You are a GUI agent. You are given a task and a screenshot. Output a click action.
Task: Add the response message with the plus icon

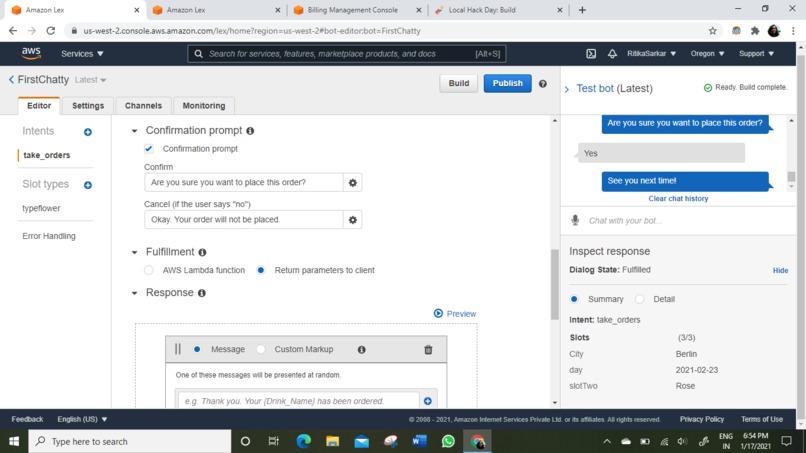[x=428, y=401]
